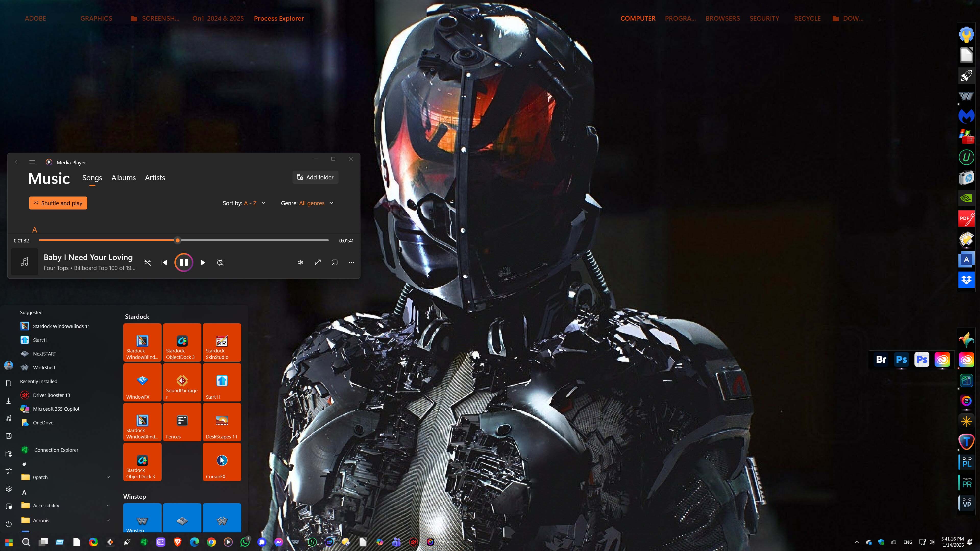Switch to mini player mode
Image resolution: width=980 pixels, height=551 pixels.
(334, 262)
